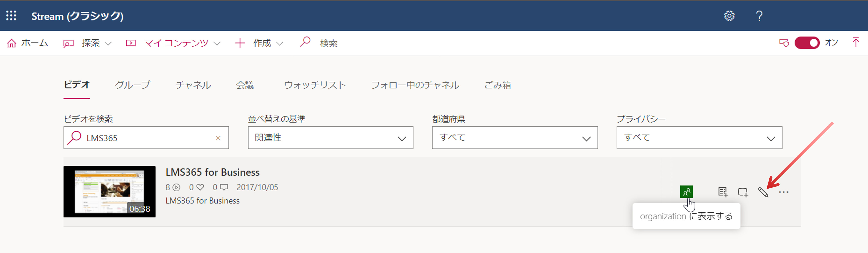
Task: Click the pencil edit video icon
Action: click(763, 192)
